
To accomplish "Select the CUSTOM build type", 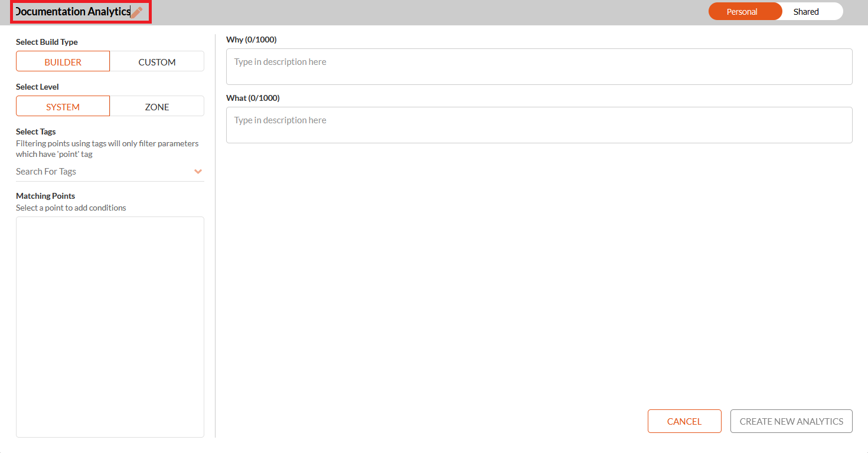I will pyautogui.click(x=157, y=61).
